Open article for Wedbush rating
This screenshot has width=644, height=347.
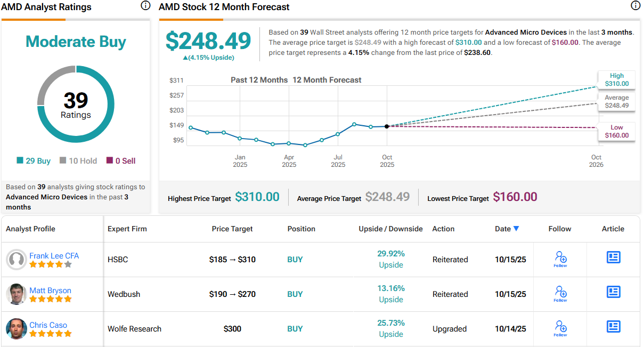(614, 292)
